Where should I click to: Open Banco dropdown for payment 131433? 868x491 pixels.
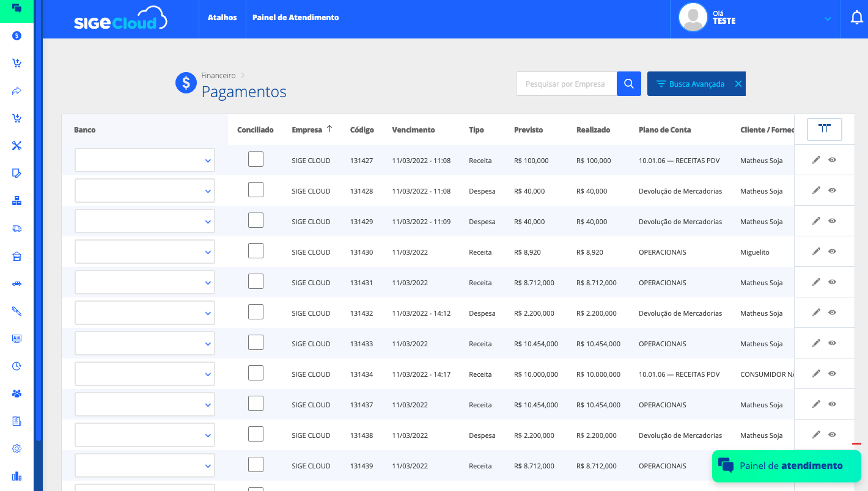tap(145, 343)
